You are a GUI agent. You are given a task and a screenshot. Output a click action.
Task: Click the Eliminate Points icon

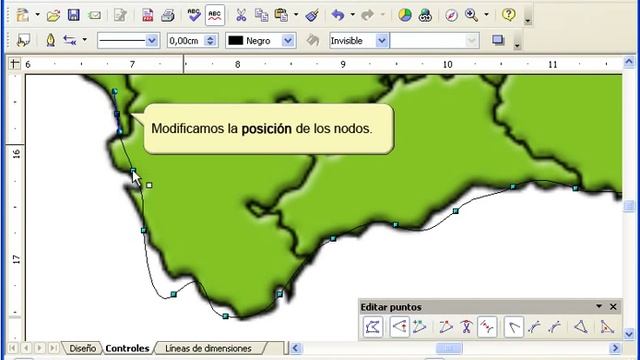pyautogui.click(x=607, y=327)
